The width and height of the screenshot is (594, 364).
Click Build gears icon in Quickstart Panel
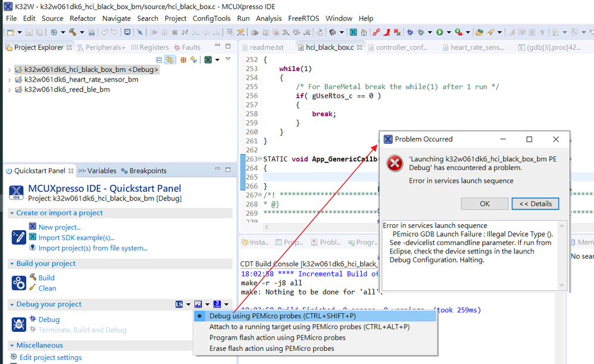click(x=18, y=283)
